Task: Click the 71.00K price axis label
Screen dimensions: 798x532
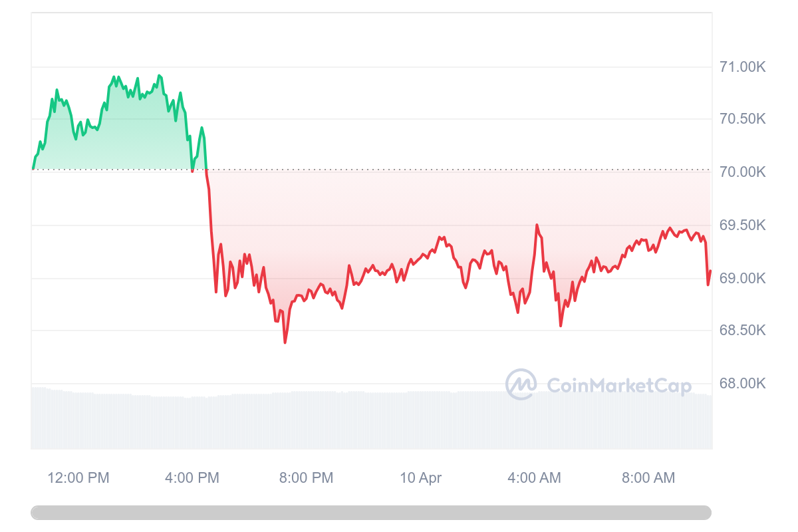Action: 743,66
